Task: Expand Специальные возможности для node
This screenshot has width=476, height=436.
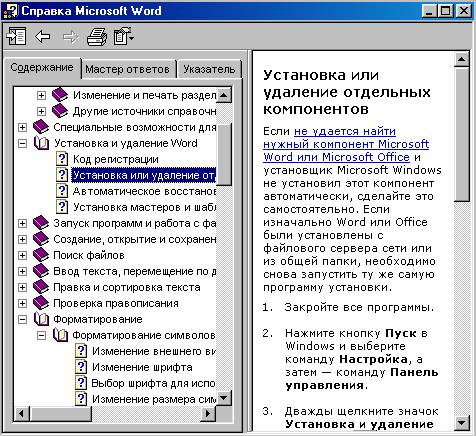Action: [22, 127]
